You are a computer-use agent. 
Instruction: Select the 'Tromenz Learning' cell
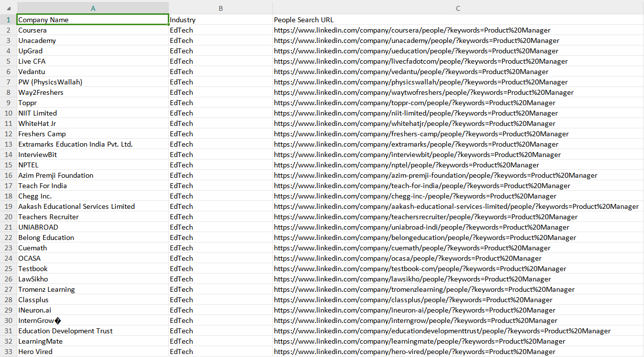[x=93, y=289]
